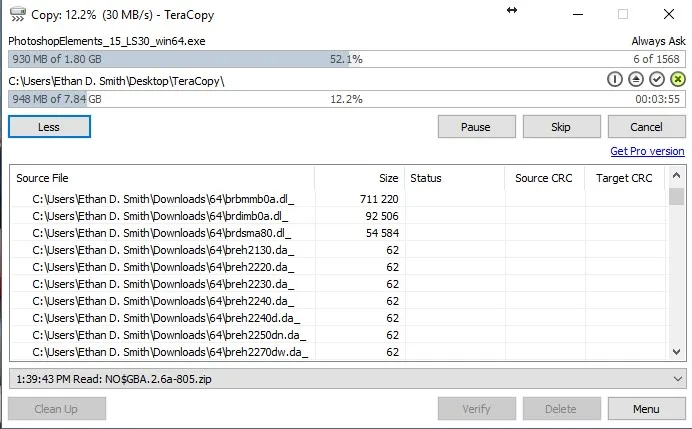Screen dimensions: 692x429
Task: Click the size value 92 506
Action: (x=382, y=216)
